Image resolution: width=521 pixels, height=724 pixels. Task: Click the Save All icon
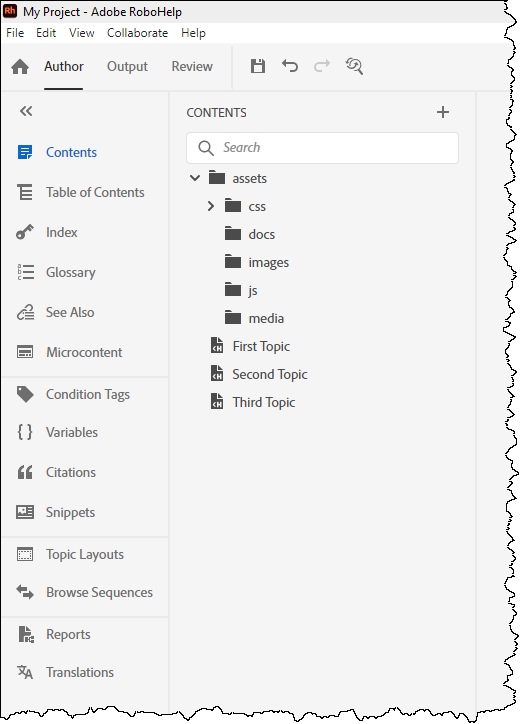coord(258,66)
